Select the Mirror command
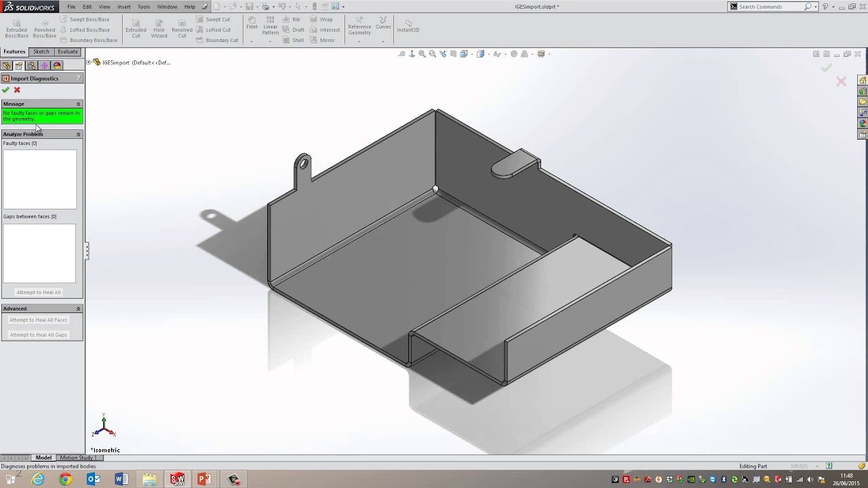868x488 pixels. pos(323,40)
